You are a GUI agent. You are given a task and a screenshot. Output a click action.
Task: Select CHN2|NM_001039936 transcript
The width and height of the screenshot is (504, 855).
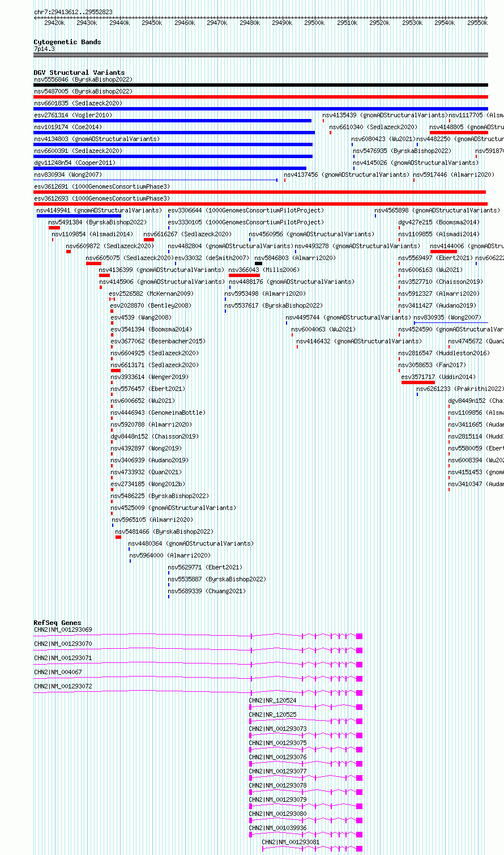[277, 828]
